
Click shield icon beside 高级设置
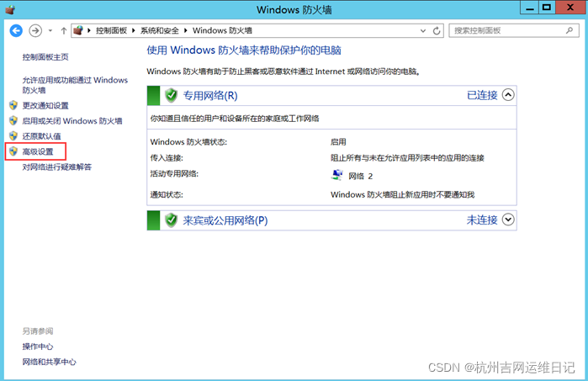pos(13,151)
